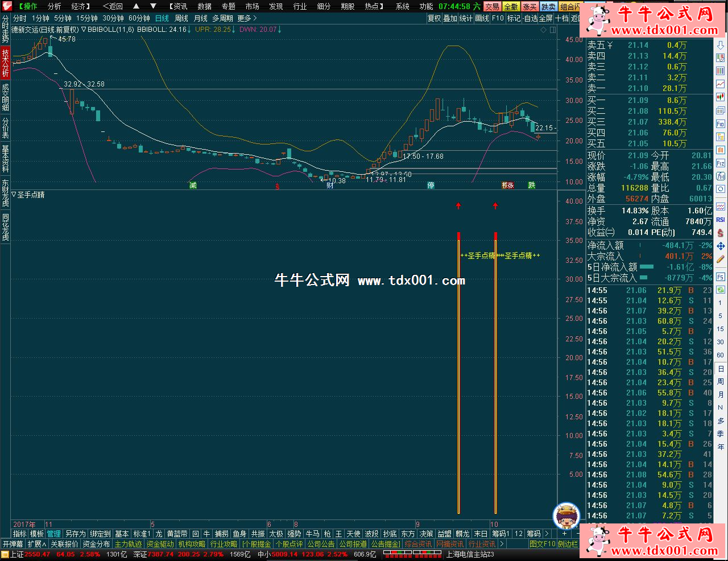The height and width of the screenshot is (561, 728).
Task: Click the 涨买 button
Action: pyautogui.click(x=530, y=6)
